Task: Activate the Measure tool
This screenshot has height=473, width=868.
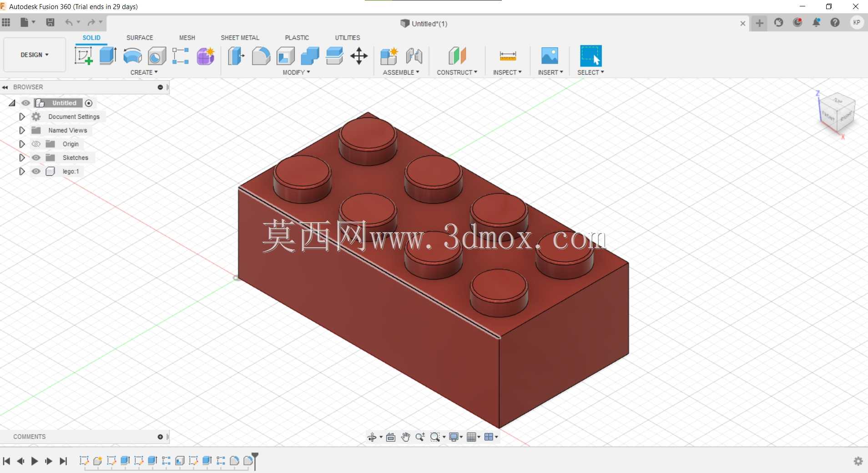Action: [x=508, y=56]
